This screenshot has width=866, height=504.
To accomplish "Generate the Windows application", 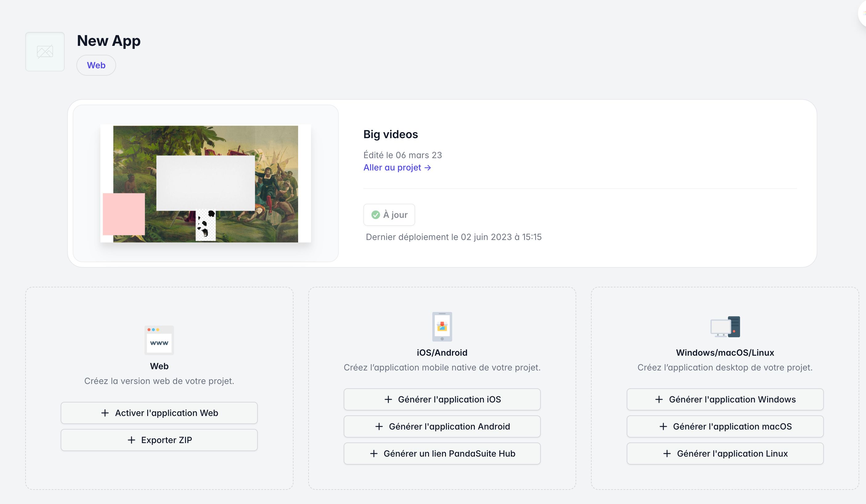I will pos(724,399).
